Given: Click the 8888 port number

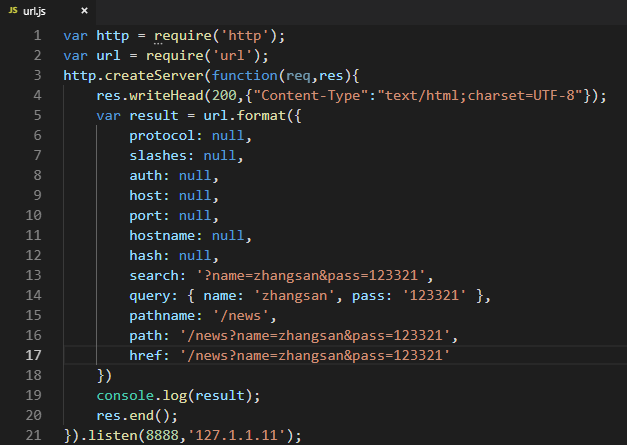Looking at the screenshot, I should point(162,435).
